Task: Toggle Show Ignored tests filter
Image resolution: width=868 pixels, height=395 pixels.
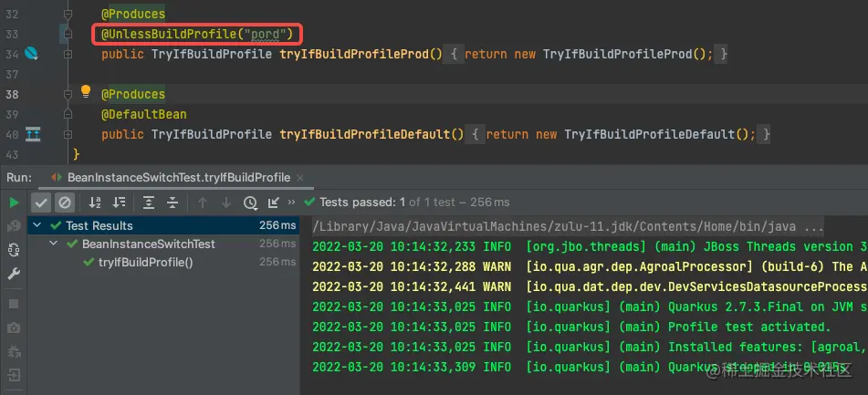Action: coord(65,203)
